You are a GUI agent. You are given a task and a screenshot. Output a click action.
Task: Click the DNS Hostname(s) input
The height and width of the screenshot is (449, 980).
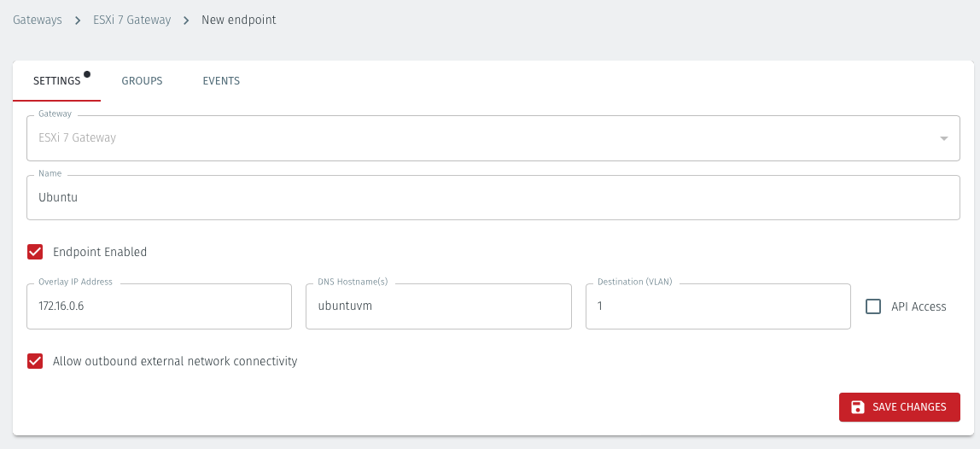438,306
